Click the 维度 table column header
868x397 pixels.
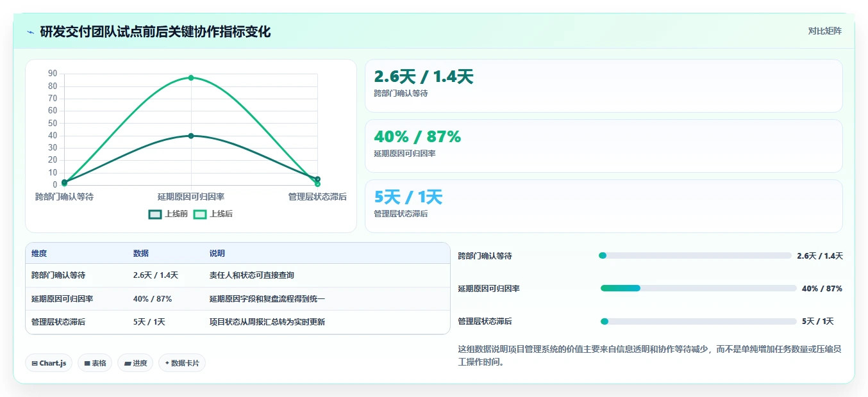pyautogui.click(x=39, y=254)
